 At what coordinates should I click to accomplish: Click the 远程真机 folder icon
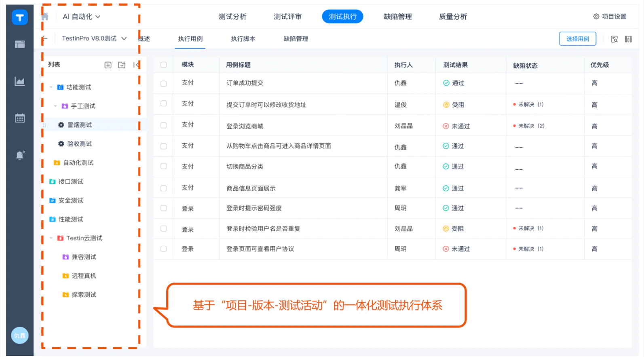coord(65,276)
